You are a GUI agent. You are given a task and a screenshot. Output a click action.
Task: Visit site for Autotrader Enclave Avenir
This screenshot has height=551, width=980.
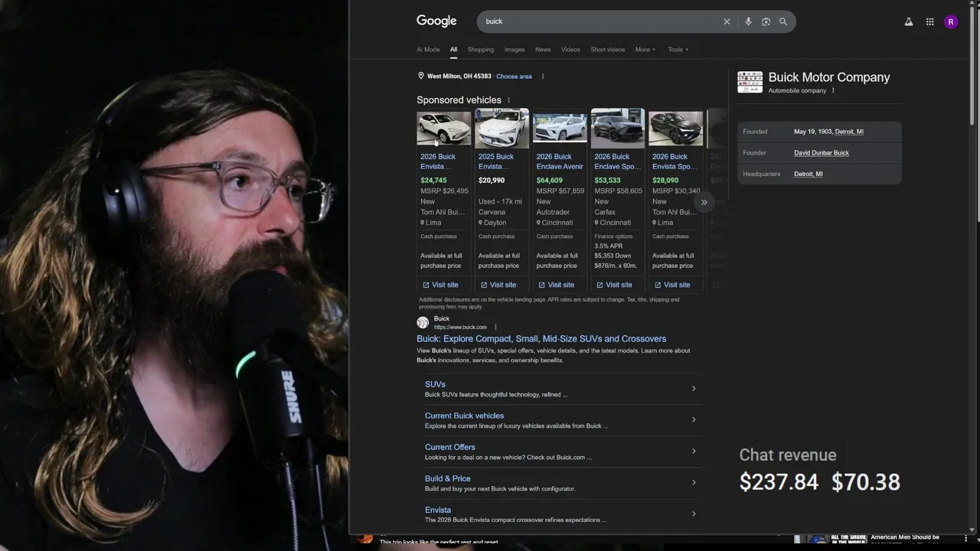coord(556,285)
